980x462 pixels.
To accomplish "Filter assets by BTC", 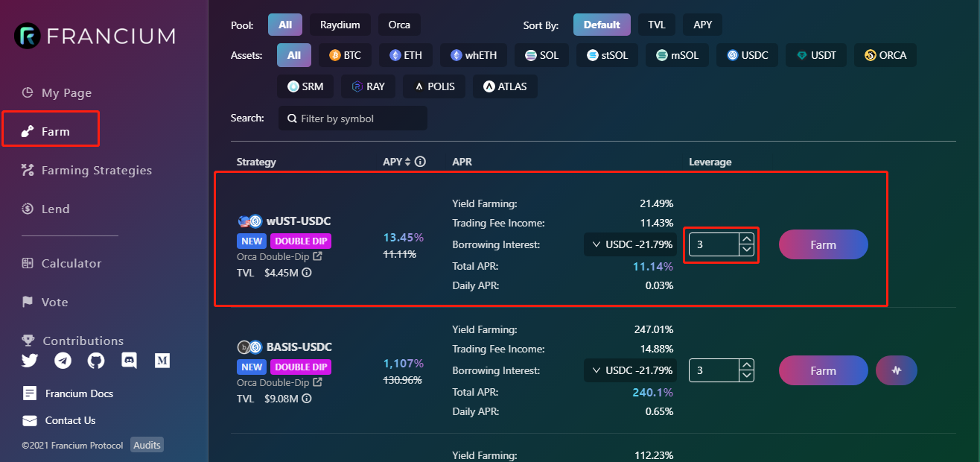I will 346,55.
